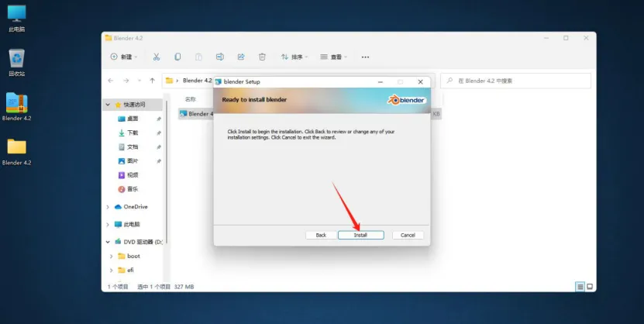Minimize the blender Setup dialog
Viewport: 644px width, 324px height.
click(380, 81)
